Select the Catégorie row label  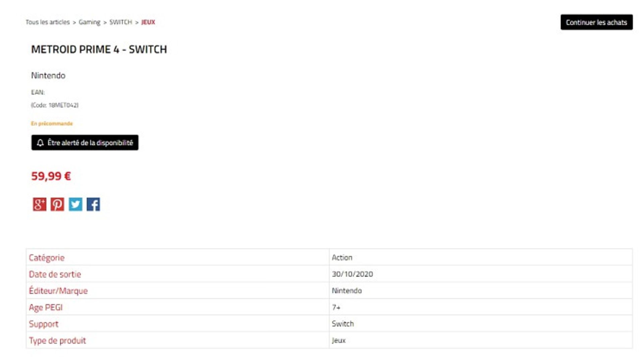47,258
